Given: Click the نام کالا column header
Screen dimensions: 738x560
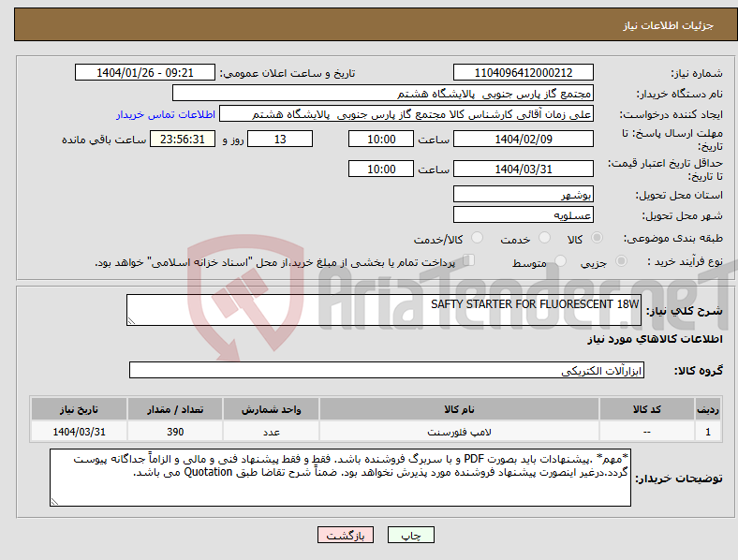Looking at the screenshot, I should [459, 409].
